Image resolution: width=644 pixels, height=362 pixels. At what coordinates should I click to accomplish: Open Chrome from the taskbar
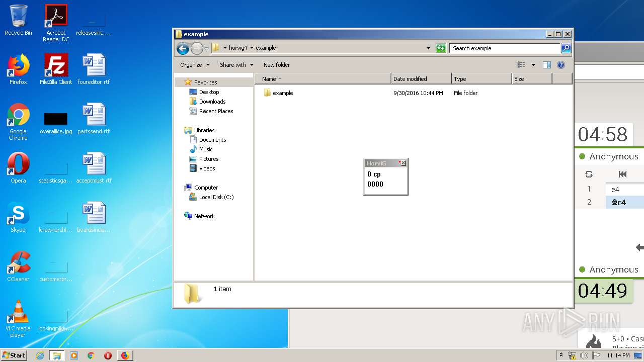pos(91,355)
